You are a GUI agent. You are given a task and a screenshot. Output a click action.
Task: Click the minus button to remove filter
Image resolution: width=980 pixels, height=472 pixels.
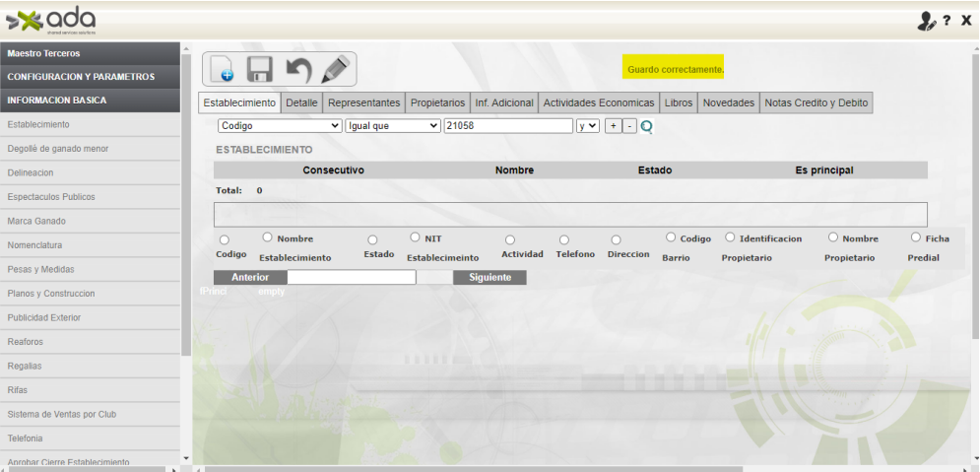[x=629, y=126]
